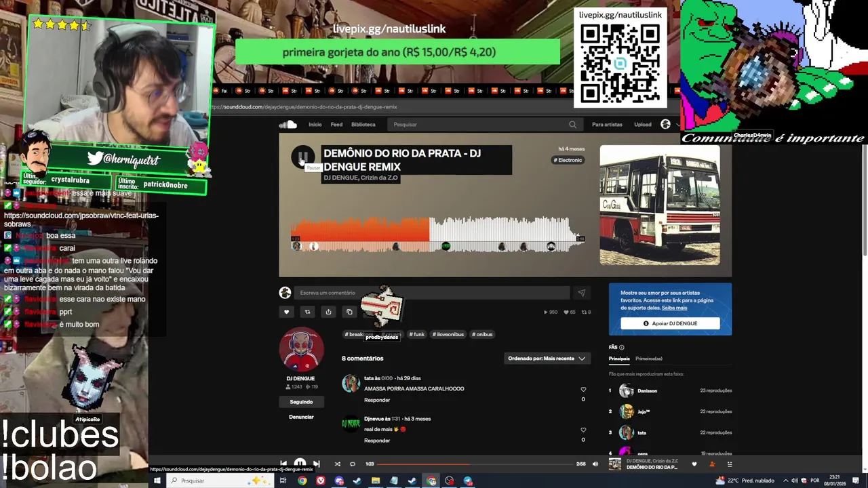Select the # funk tag
The image size is (868, 488).
click(x=416, y=334)
